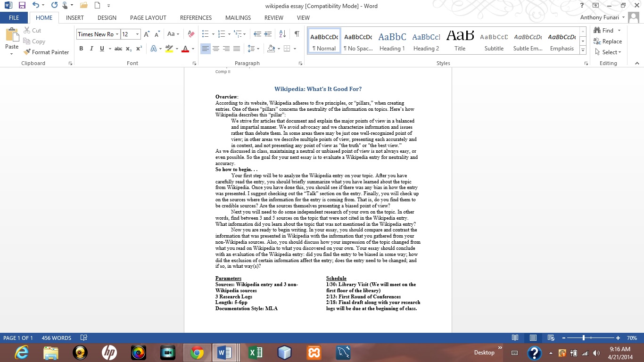Viewport: 644px width, 362px height.
Task: Apply Justify paragraph alignment
Action: tap(237, 49)
